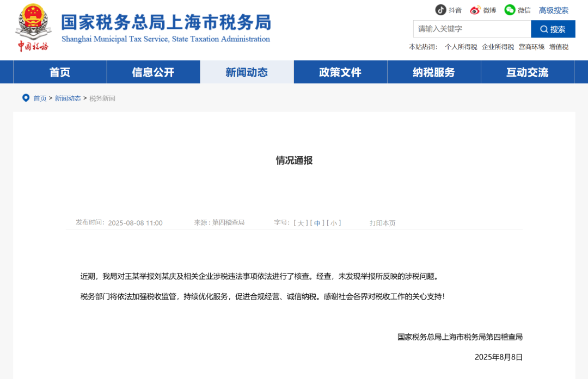Image resolution: width=588 pixels, height=379 pixels.
Task: Open the Weibo (微博) icon
Action: point(475,10)
